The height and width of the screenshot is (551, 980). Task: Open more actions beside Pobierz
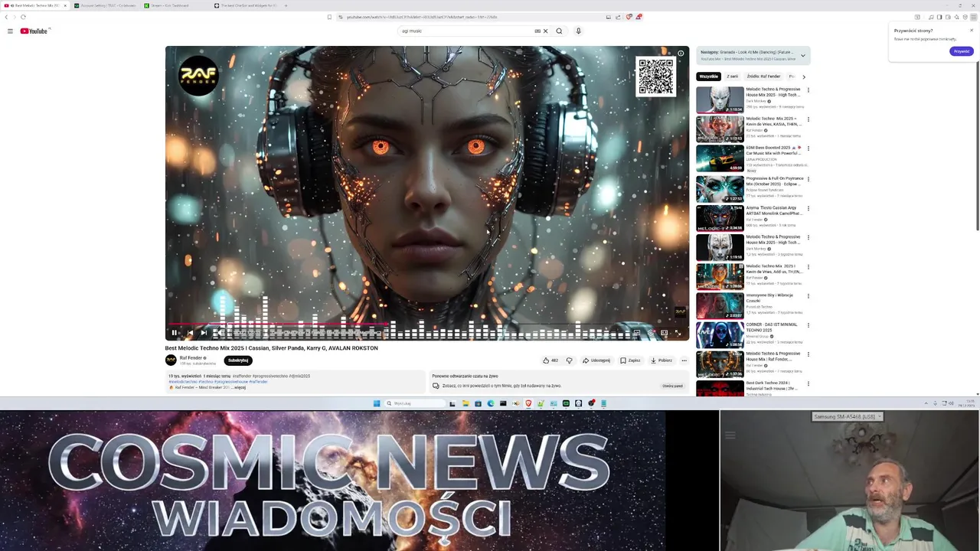(684, 360)
